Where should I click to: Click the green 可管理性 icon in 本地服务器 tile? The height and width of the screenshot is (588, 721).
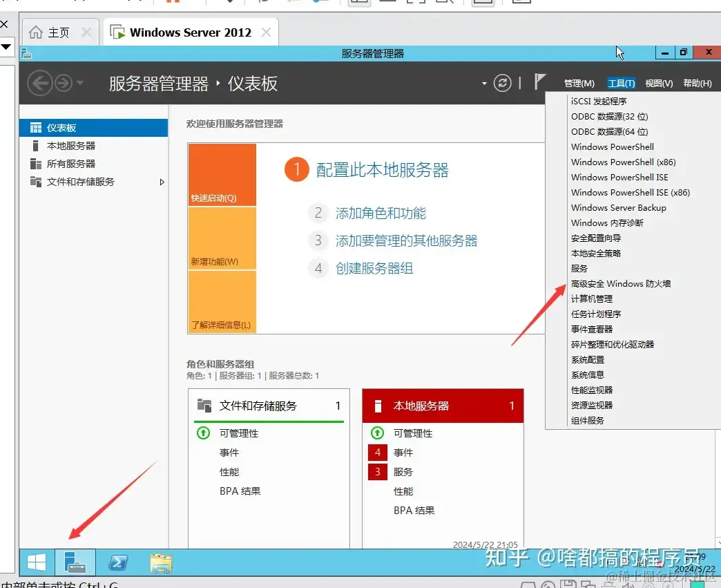coord(377,433)
